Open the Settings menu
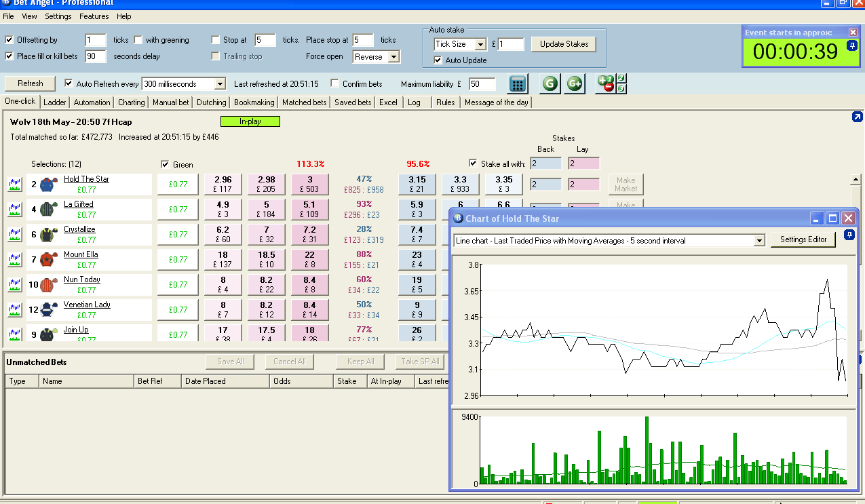865x504 pixels. (x=58, y=16)
